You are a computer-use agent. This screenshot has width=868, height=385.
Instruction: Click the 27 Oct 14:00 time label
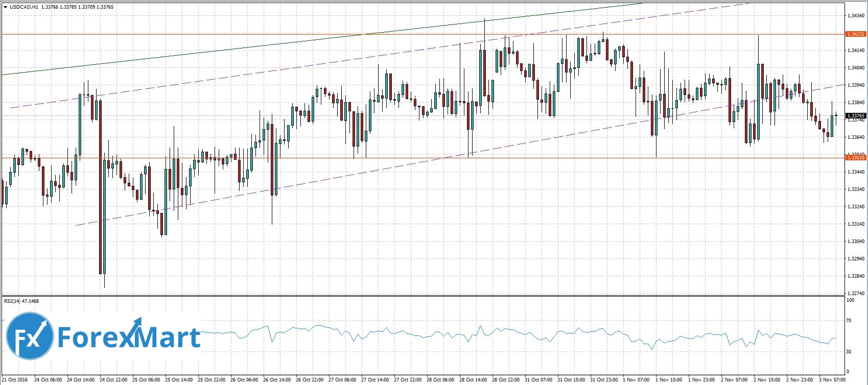pos(375,380)
